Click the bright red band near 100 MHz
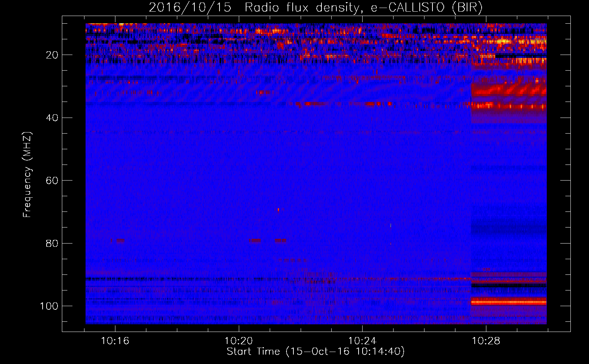This screenshot has width=589, height=364. click(x=509, y=302)
